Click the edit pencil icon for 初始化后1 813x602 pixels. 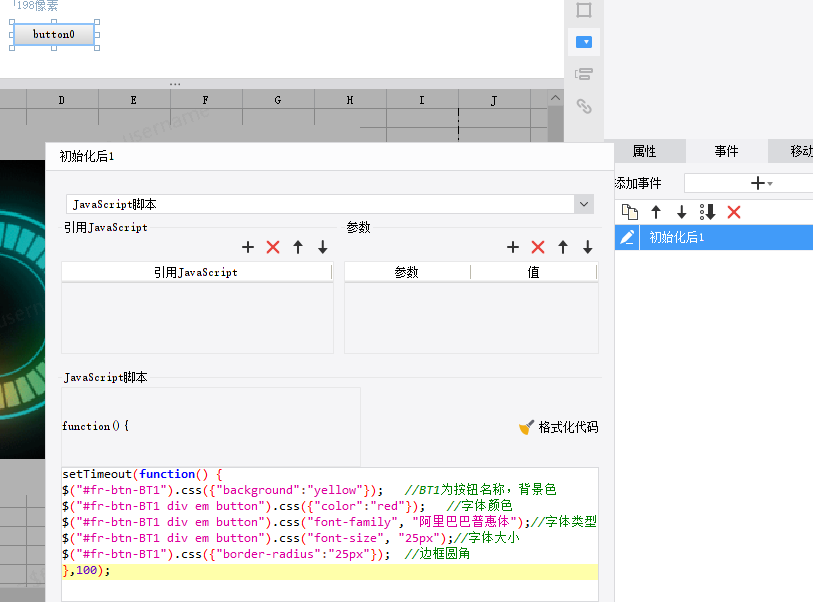tap(627, 237)
